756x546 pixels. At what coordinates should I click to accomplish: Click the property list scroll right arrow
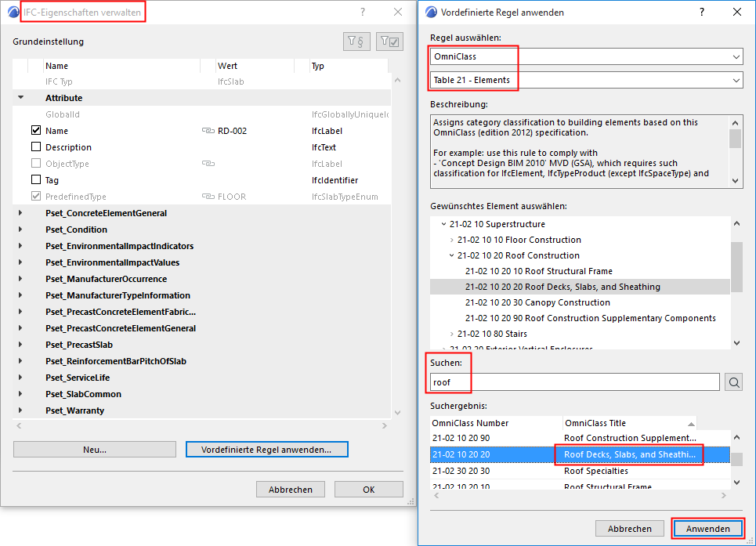point(385,425)
